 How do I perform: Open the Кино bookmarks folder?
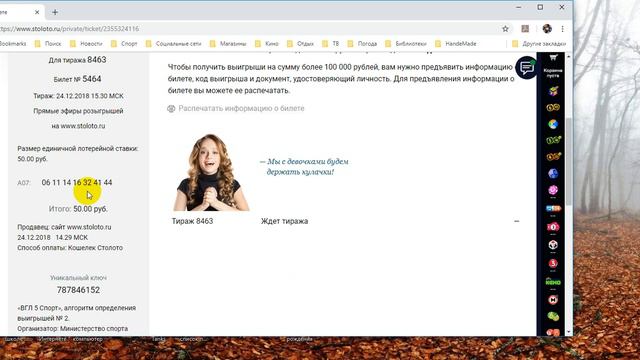pos(267,44)
